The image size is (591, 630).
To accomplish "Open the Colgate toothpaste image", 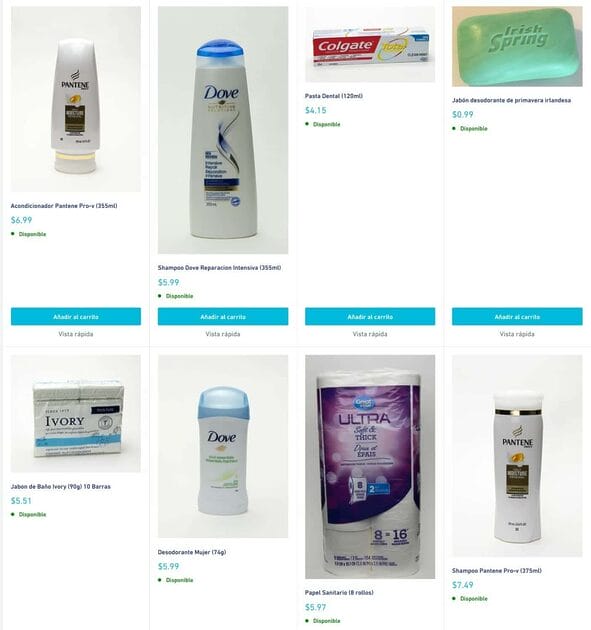I will pos(370,44).
